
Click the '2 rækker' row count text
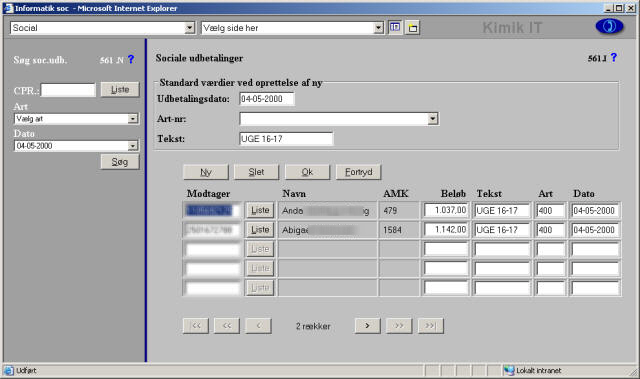313,326
